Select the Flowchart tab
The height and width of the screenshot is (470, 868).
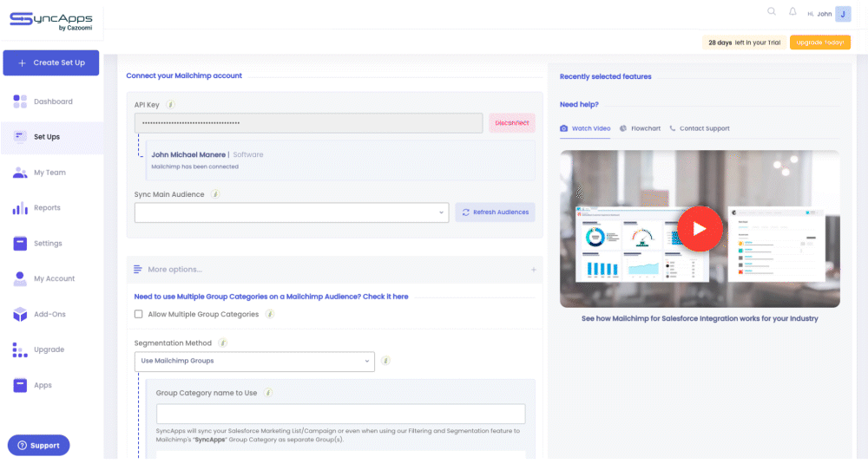pyautogui.click(x=640, y=128)
